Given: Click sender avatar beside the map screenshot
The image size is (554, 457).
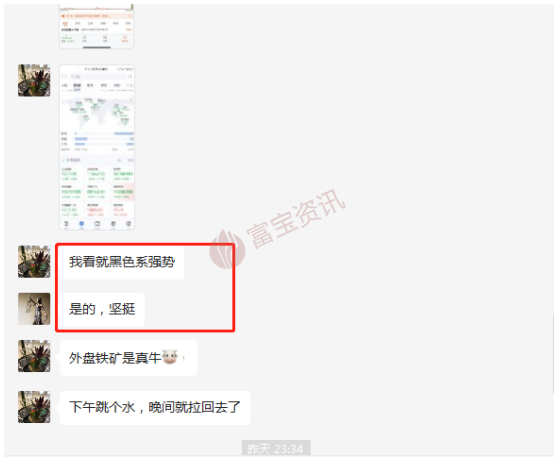Looking at the screenshot, I should [34, 80].
